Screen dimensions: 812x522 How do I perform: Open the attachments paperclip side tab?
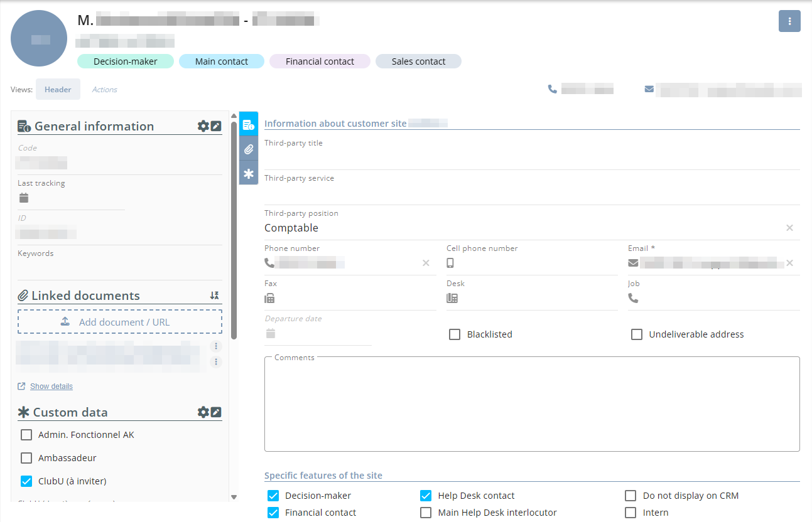coord(249,149)
